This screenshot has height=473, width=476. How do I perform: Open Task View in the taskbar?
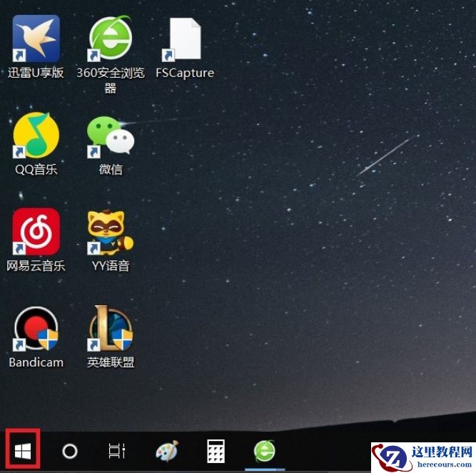click(117, 451)
